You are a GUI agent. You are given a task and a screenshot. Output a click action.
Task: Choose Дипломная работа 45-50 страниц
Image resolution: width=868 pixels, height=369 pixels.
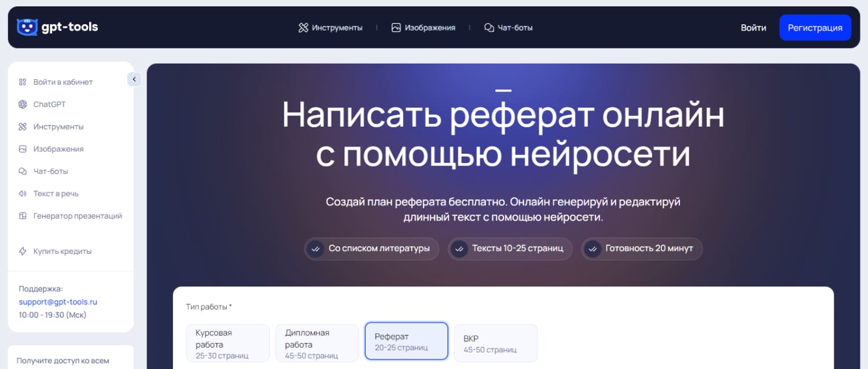point(317,342)
